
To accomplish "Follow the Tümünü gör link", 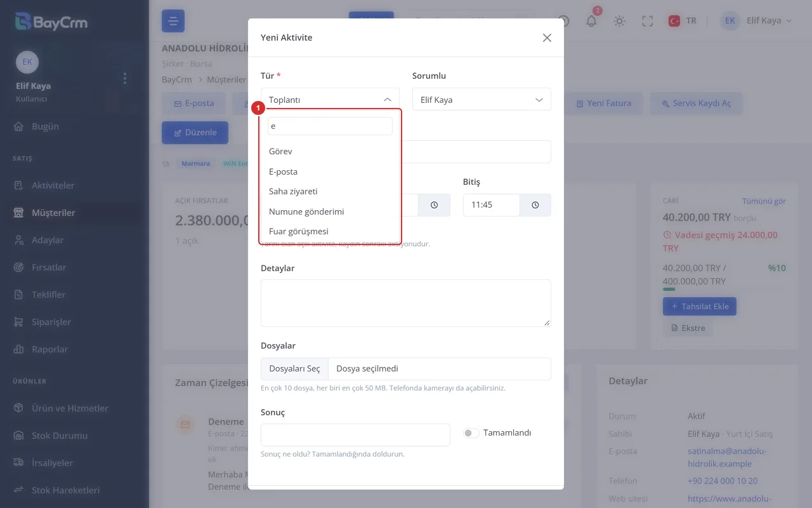I will 764,201.
